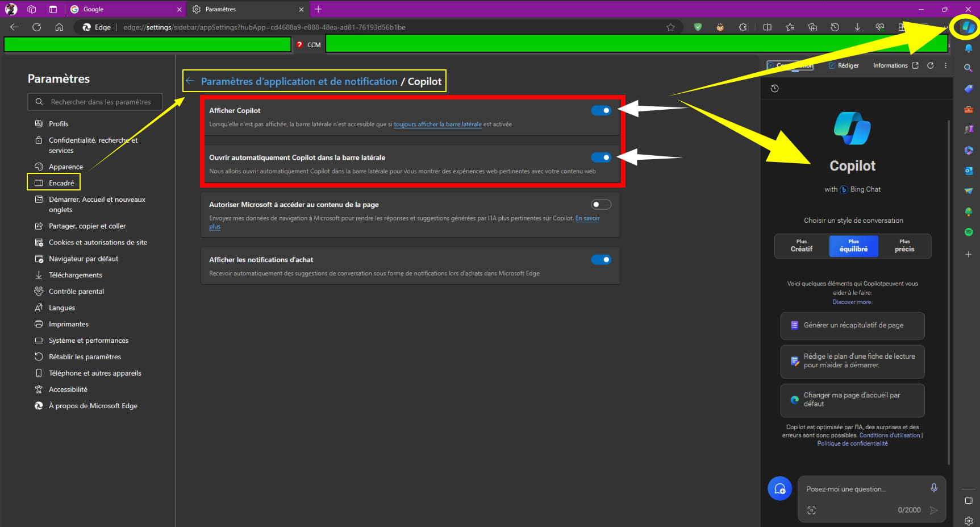The image size is (980, 527).
Task: Open Collections from the toolbar
Action: (x=812, y=27)
